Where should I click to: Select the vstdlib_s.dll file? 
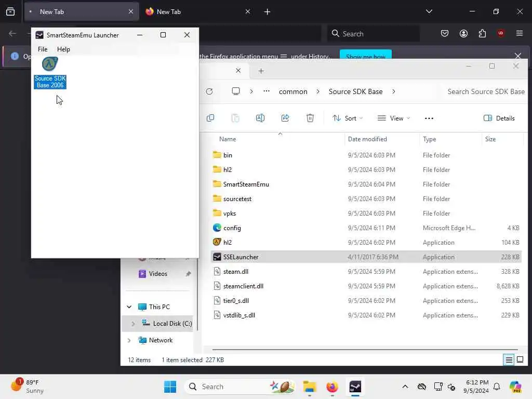pyautogui.click(x=366, y=315)
